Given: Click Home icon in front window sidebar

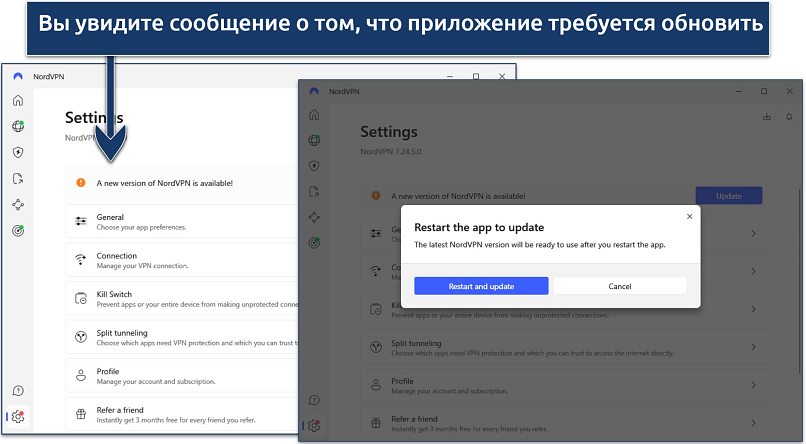Looking at the screenshot, I should [314, 115].
